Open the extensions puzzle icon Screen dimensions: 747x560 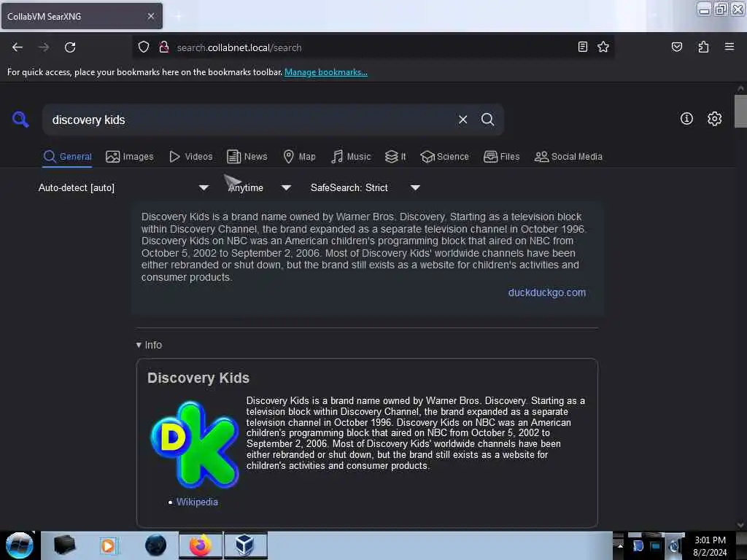point(703,47)
